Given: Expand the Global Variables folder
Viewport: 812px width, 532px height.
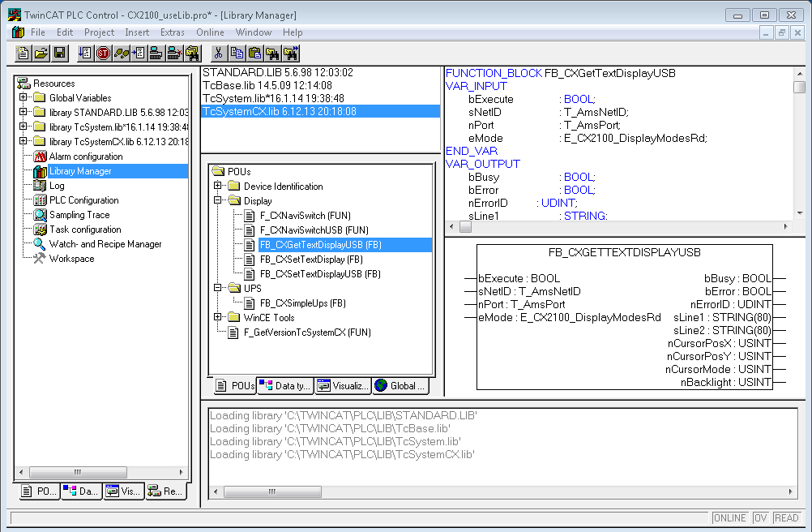Looking at the screenshot, I should click(23, 97).
